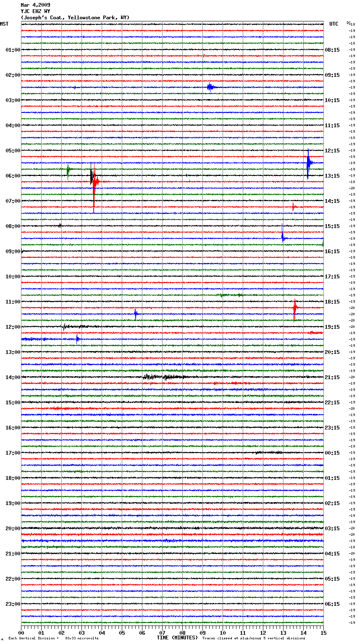Image resolution: width=357 pixels, height=644 pixels.
Task: Click the small red event below the 14:15 UTC trace
Action: coord(294,207)
